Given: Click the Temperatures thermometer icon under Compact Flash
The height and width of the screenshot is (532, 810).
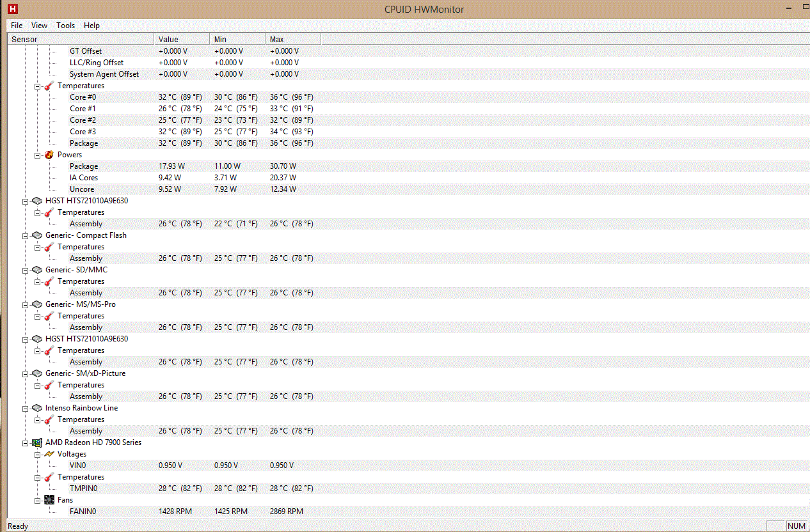Looking at the screenshot, I should 49,247.
